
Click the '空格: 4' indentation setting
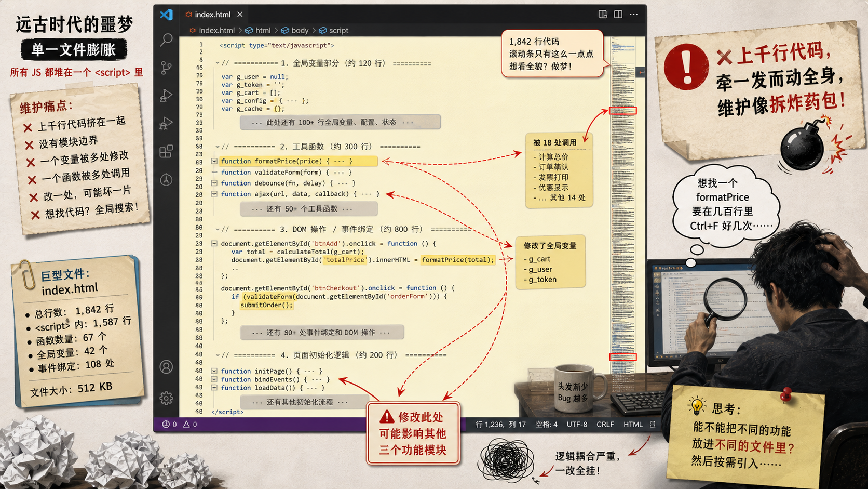coord(546,425)
